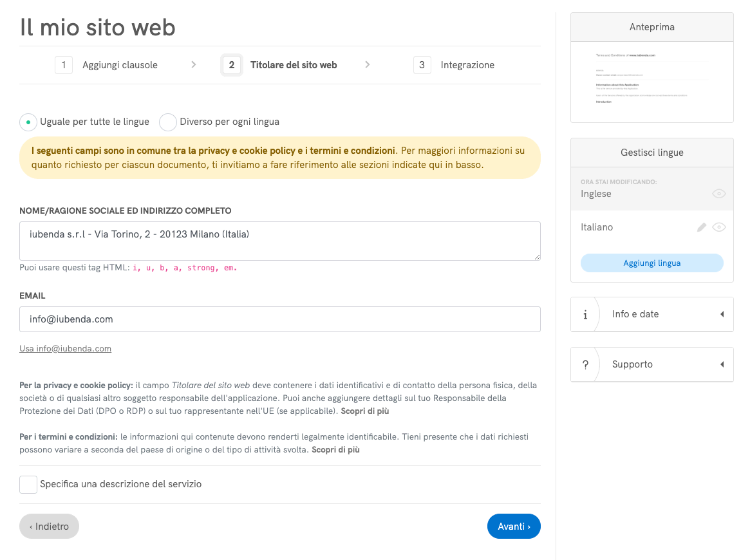Click the step 2 Titolare del sito web label
The width and height of the screenshot is (750, 560).
coord(293,65)
